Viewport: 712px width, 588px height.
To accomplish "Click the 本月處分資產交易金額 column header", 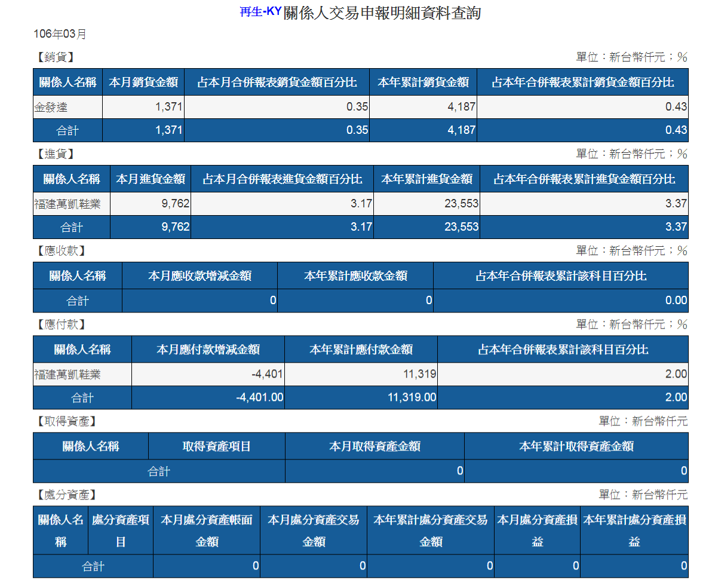I will tap(314, 530).
